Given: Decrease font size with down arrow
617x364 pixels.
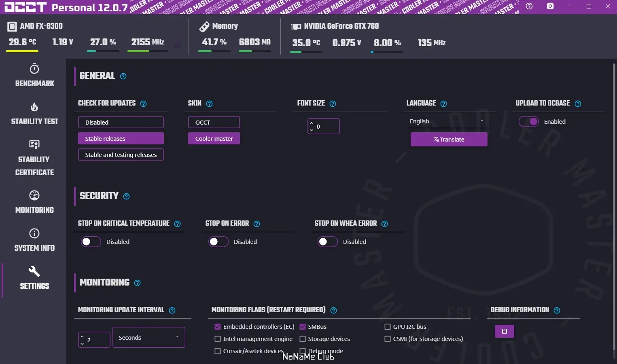Looking at the screenshot, I should pyautogui.click(x=312, y=130).
